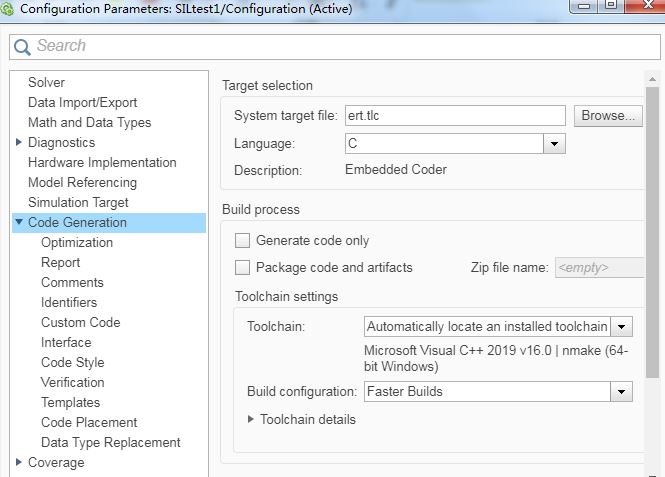665x477 pixels.
Task: Expand the Diagnostics tree node
Action: pyautogui.click(x=19, y=142)
